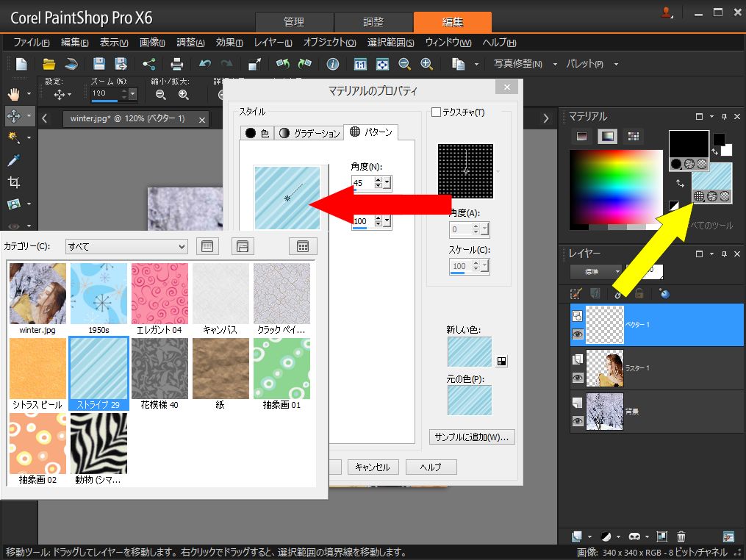Click the main toolbar zoom out magnifier

(x=404, y=64)
